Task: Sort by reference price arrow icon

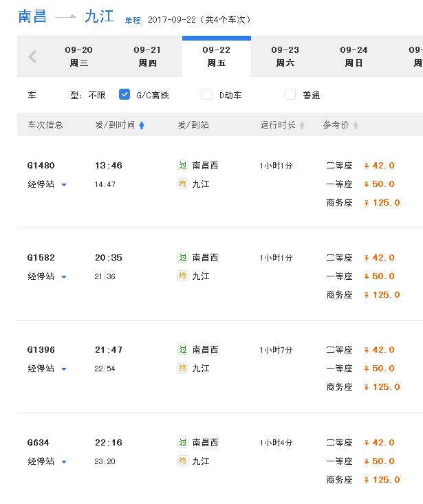Action: [355, 125]
